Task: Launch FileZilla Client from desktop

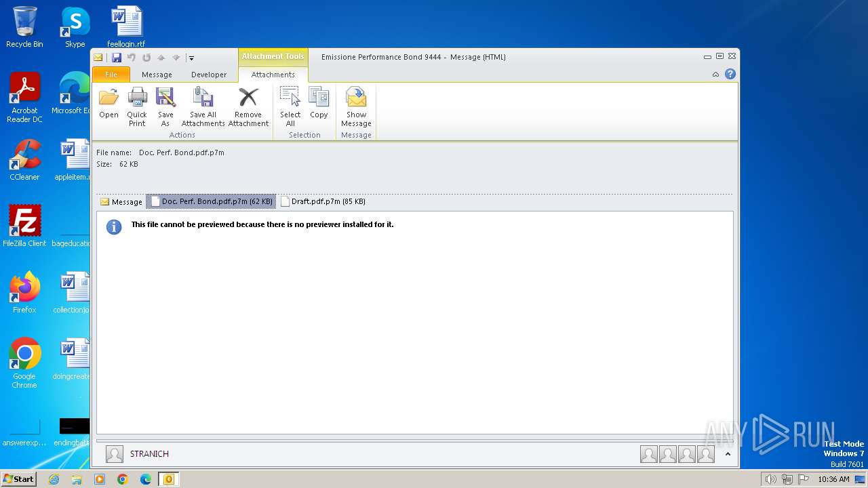Action: [24, 226]
